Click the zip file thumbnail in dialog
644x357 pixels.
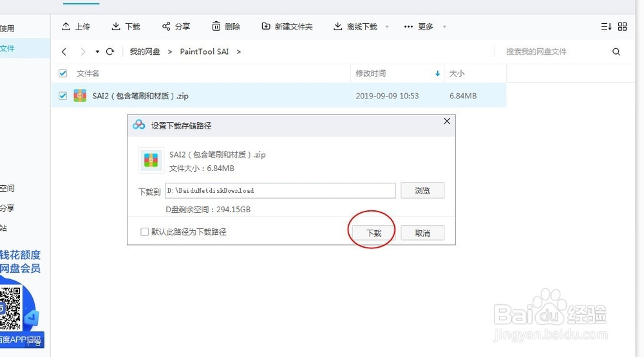tap(151, 160)
